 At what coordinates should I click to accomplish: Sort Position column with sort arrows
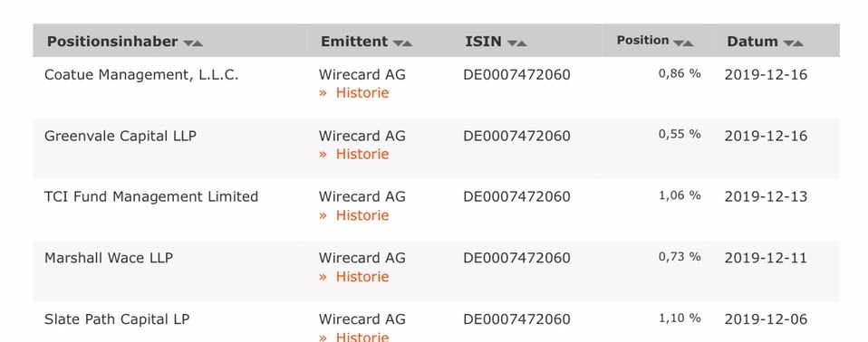(x=684, y=43)
